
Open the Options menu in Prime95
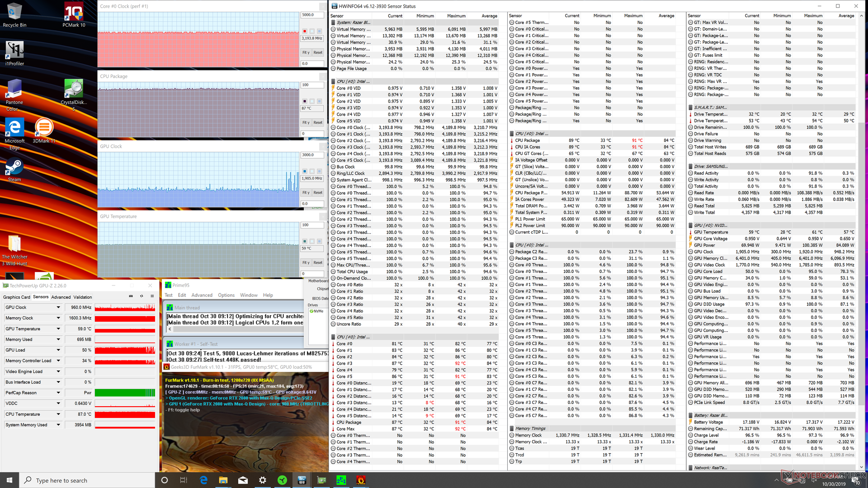point(226,295)
